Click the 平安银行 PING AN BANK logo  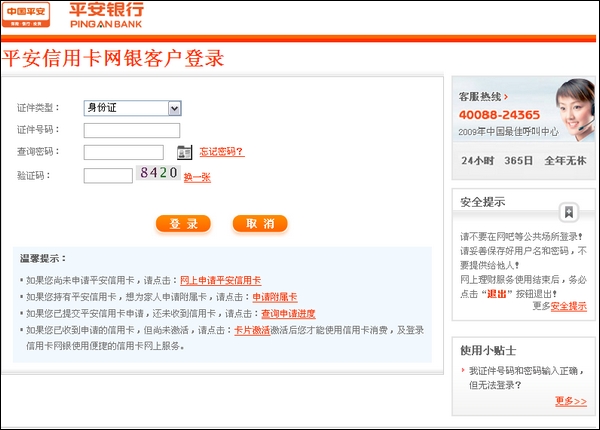106,15
